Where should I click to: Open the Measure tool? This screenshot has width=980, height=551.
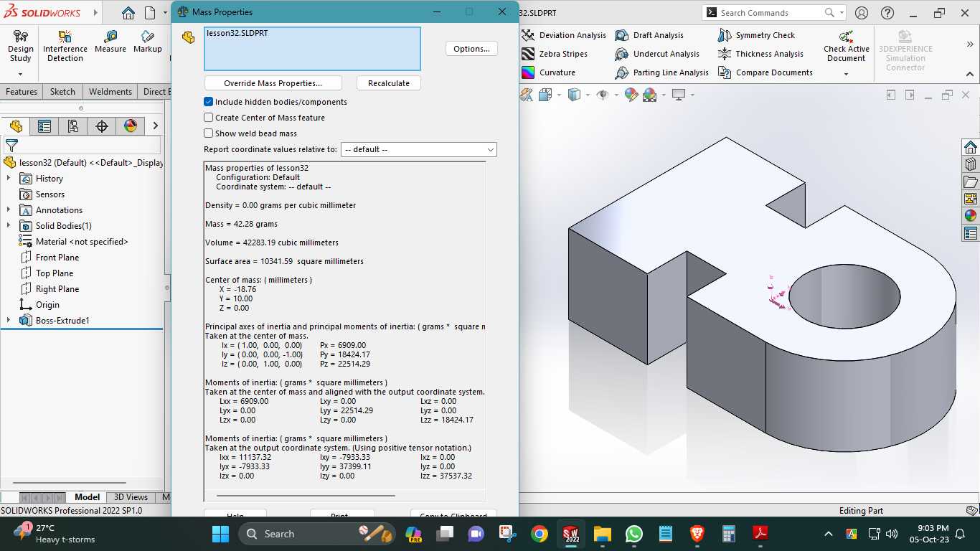pos(110,42)
